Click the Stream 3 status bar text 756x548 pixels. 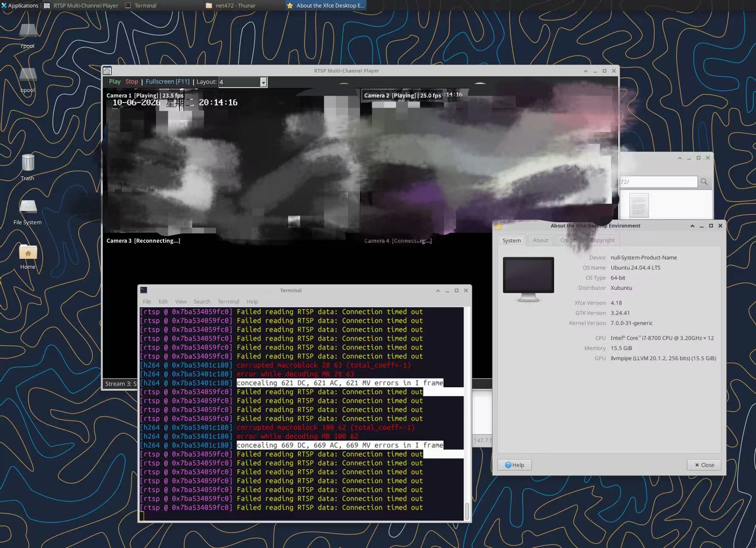(120, 383)
